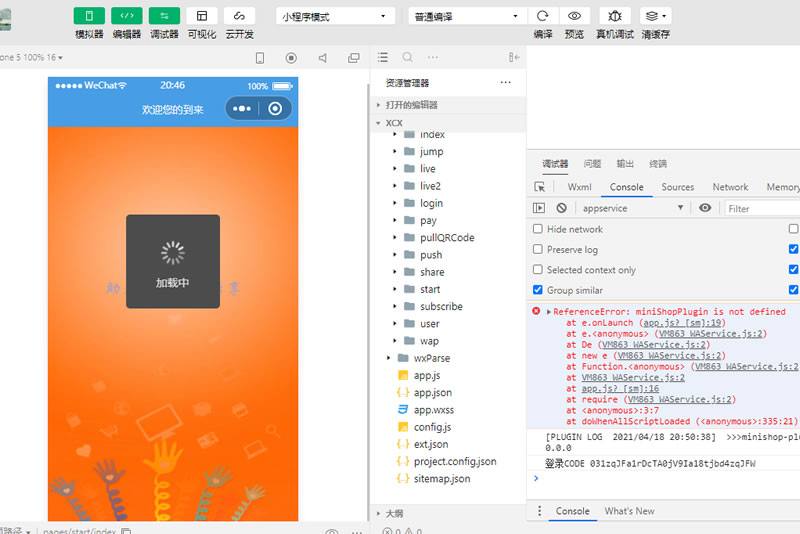Enable the Hide network checkbox

click(538, 229)
